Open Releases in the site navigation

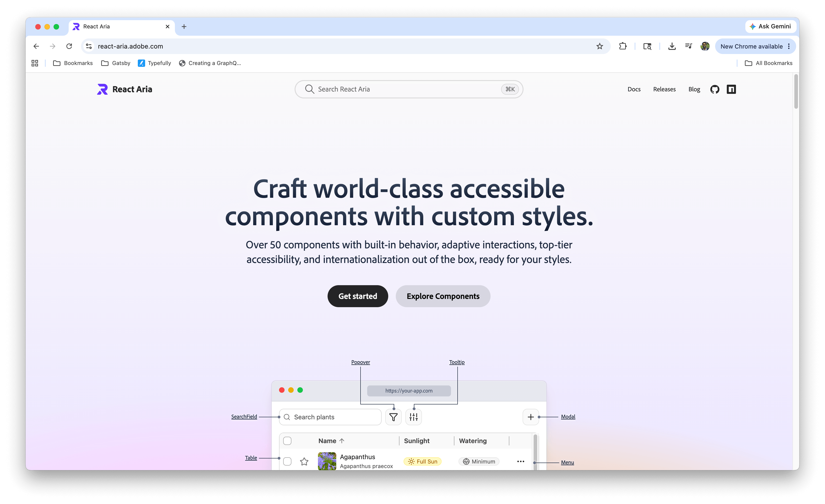point(664,89)
